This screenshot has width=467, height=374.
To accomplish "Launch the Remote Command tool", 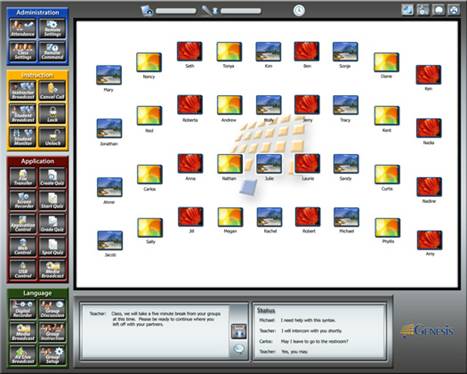I will [x=52, y=51].
